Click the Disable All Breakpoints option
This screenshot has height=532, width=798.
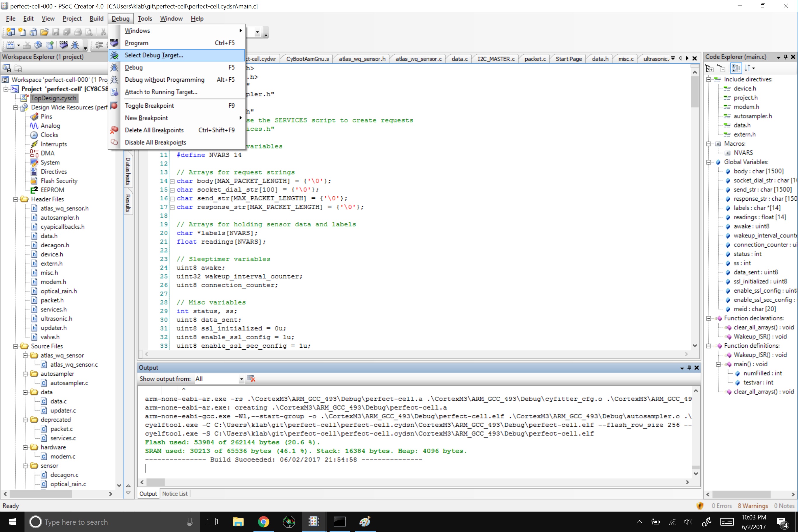click(x=155, y=142)
